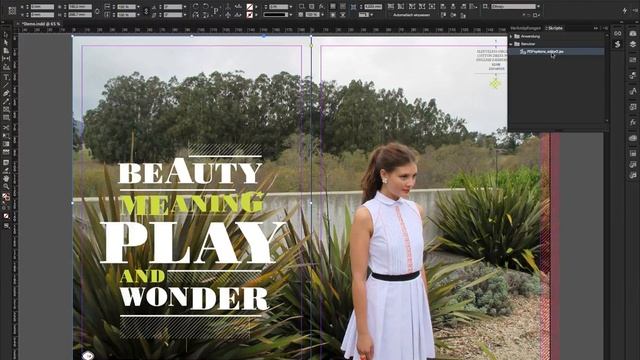
Task: Click the PLAY headline on the page
Action: pyautogui.click(x=193, y=243)
